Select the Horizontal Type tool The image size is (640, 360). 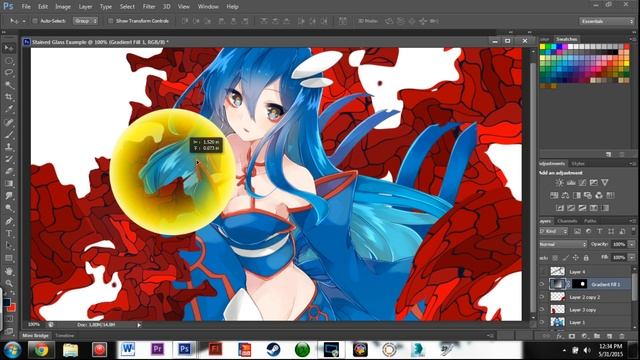click(9, 233)
